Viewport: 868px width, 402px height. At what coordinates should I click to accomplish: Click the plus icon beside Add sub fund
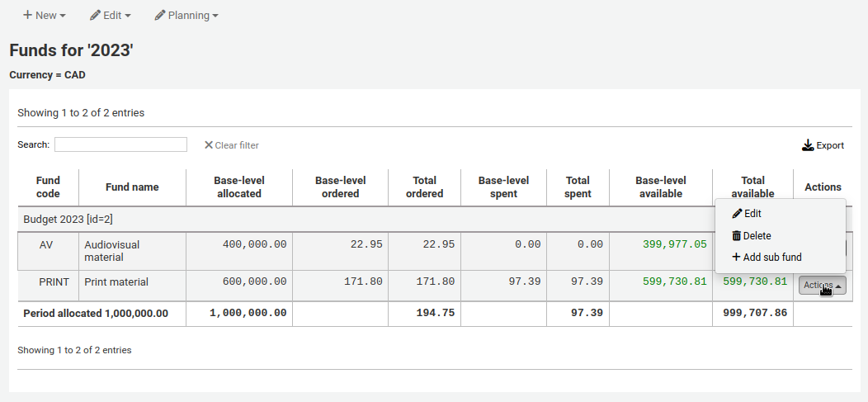(737, 258)
